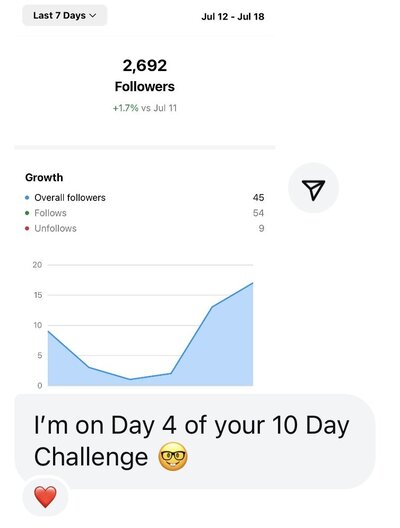Tap the 2,692 follower count

click(x=145, y=65)
